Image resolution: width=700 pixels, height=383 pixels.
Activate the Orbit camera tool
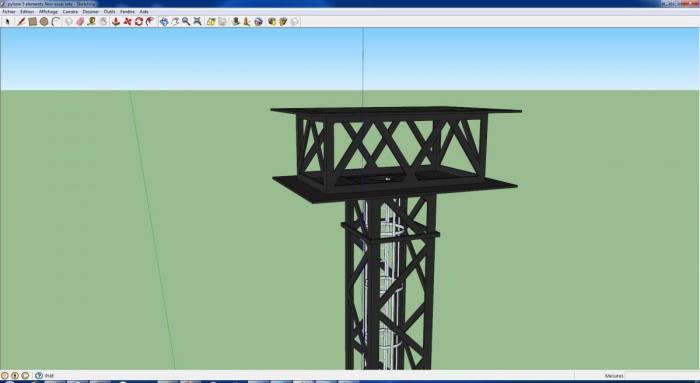point(164,21)
